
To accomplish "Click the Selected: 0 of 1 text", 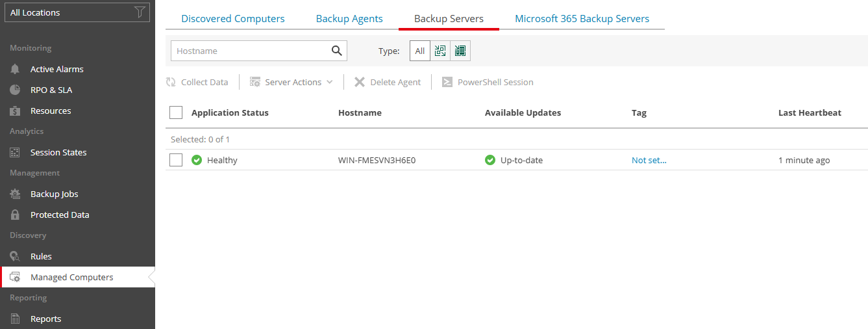I will coord(200,139).
